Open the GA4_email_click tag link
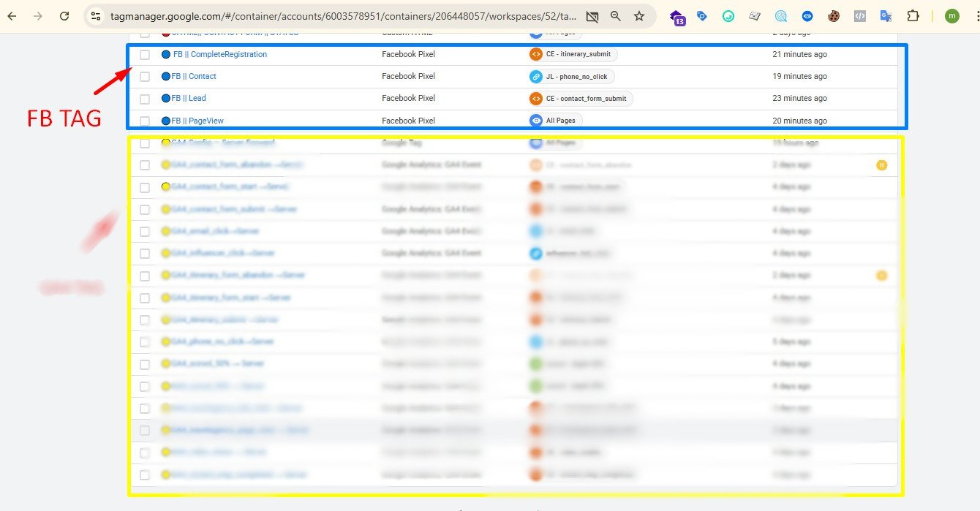 point(215,231)
